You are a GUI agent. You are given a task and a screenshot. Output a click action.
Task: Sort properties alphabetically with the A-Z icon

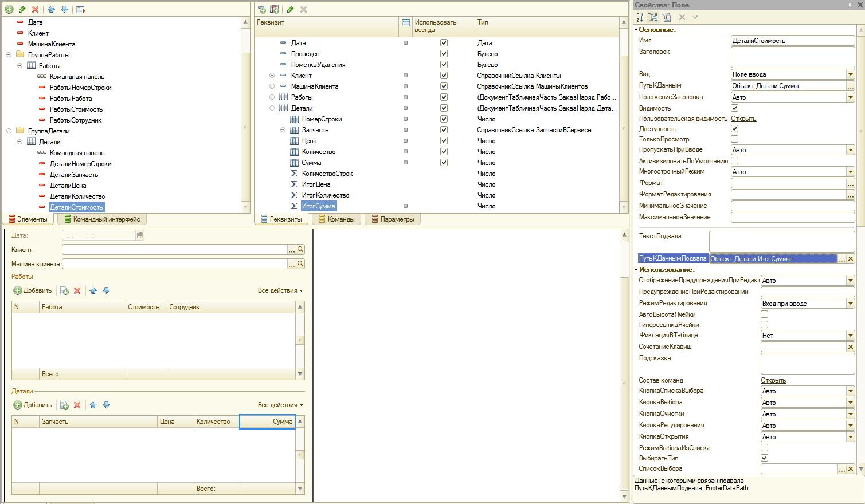(x=640, y=17)
